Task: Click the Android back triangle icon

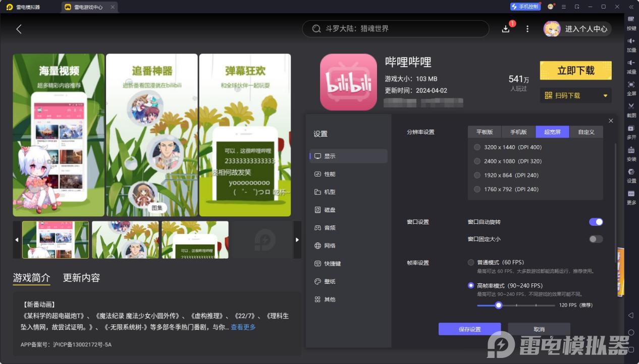Action: point(631,315)
